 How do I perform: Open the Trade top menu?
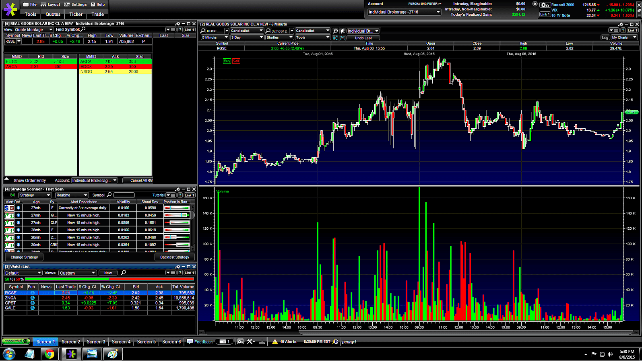tap(98, 14)
